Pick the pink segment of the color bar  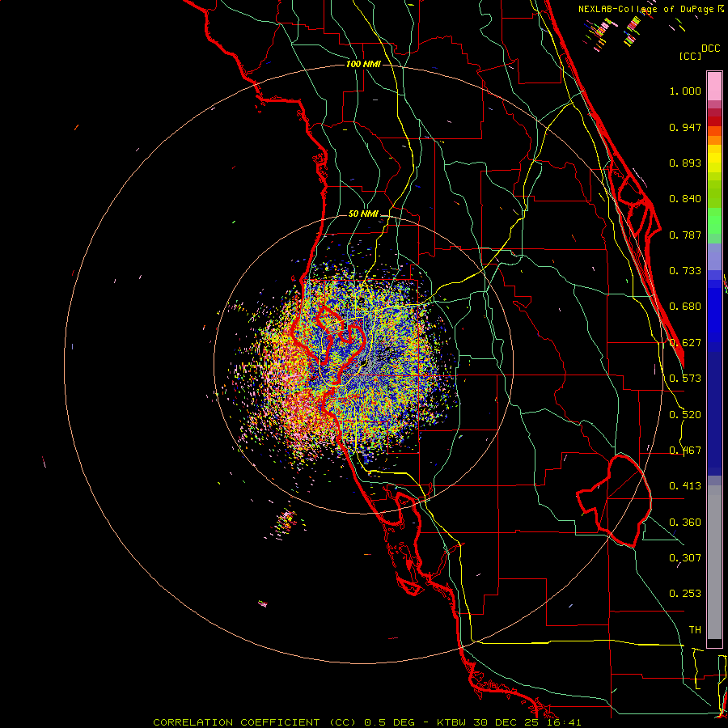coord(714,87)
